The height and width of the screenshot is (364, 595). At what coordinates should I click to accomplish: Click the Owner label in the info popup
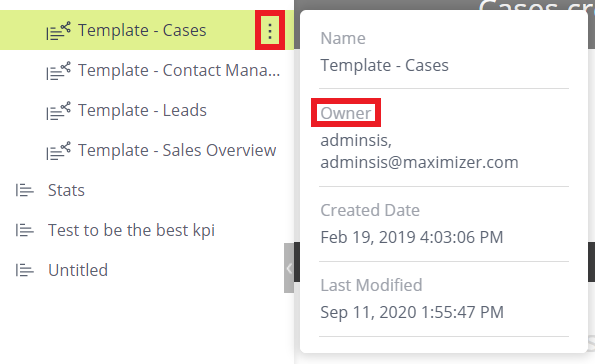346,113
